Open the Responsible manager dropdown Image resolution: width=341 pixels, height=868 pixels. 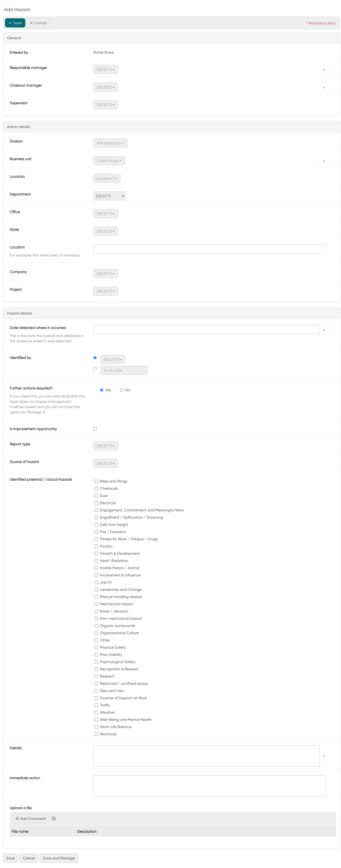click(x=105, y=69)
